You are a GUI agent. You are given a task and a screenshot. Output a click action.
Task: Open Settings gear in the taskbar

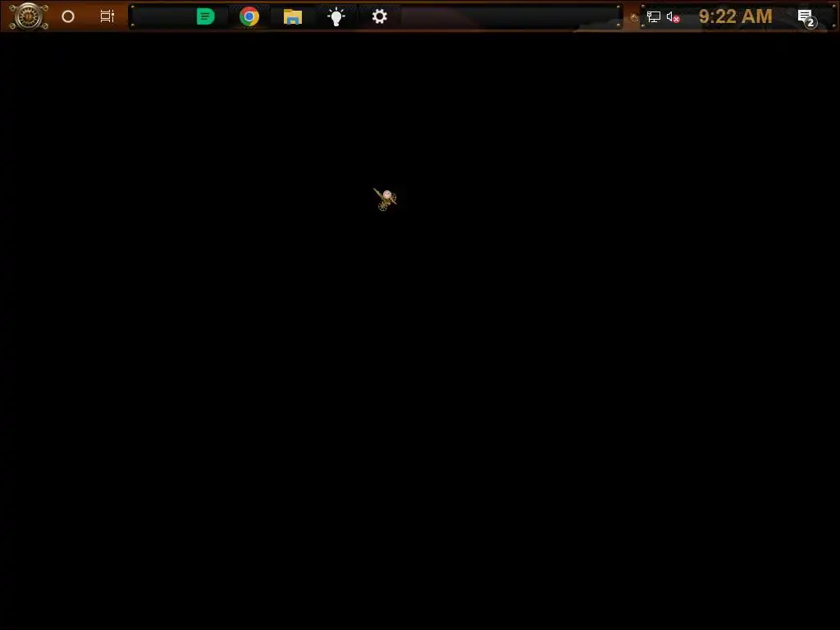[x=379, y=16]
